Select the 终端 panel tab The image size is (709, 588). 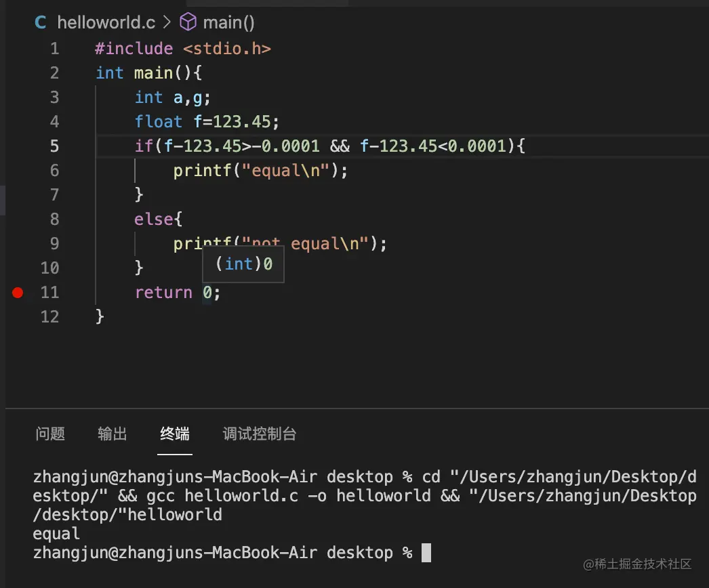point(174,434)
